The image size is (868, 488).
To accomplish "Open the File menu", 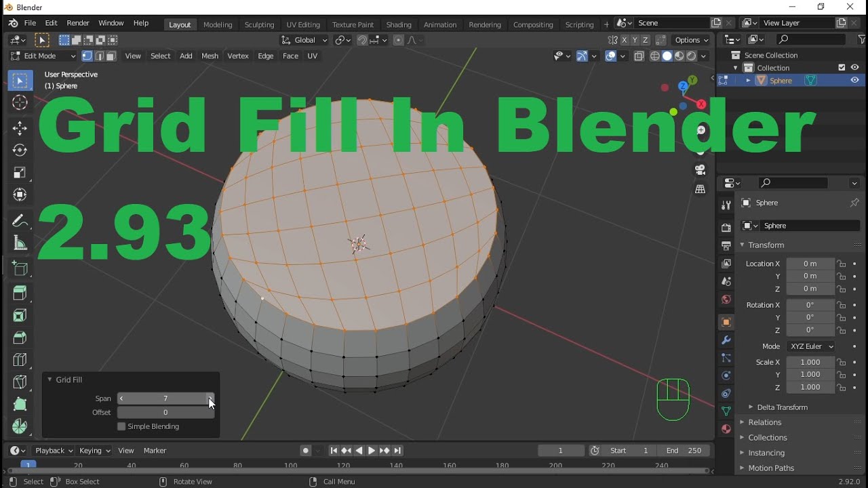I will [x=30, y=24].
